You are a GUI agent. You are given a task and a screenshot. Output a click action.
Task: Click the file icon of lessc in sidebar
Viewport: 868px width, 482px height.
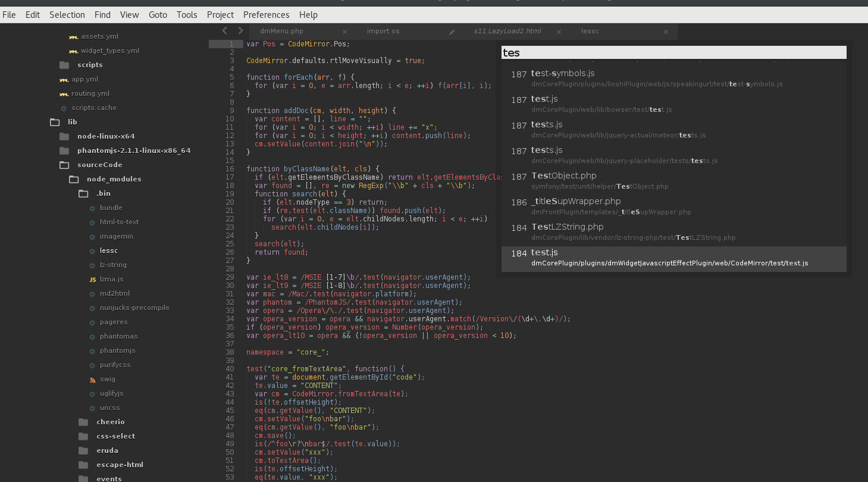pos(92,251)
